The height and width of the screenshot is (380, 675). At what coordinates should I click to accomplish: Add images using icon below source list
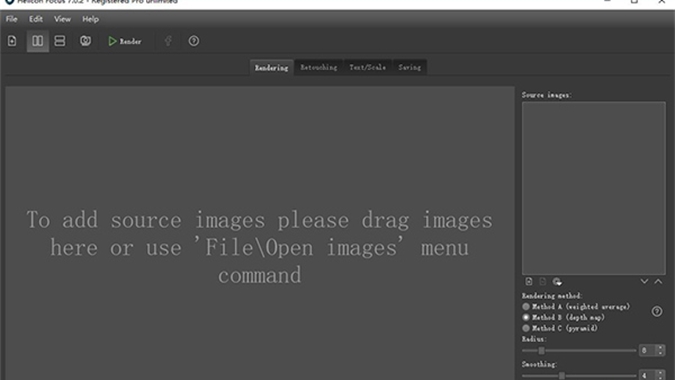click(529, 281)
